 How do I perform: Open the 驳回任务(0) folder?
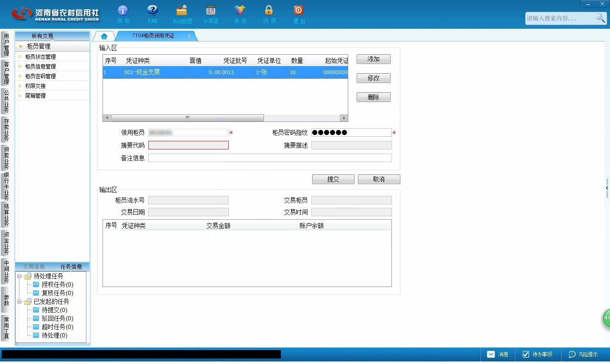pyautogui.click(x=53, y=318)
